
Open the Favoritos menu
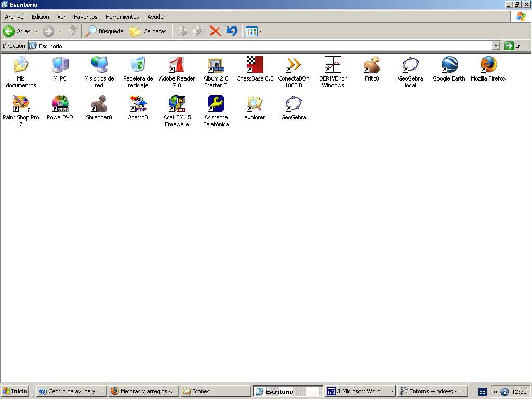(x=86, y=17)
